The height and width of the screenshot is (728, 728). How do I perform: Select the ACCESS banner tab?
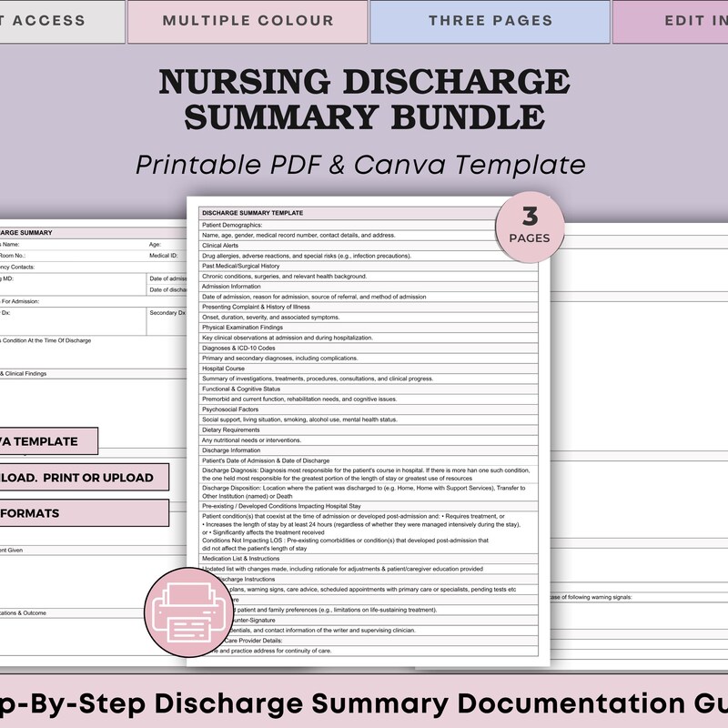[x=62, y=21]
